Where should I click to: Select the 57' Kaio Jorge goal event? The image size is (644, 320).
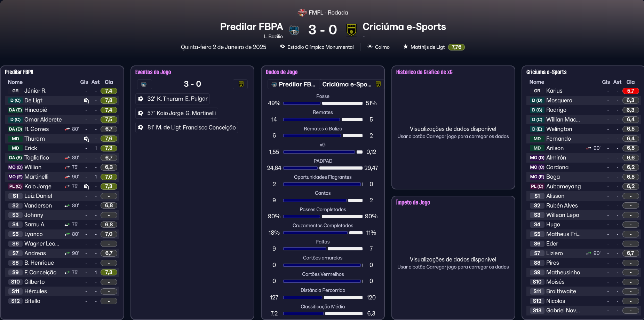(181, 113)
